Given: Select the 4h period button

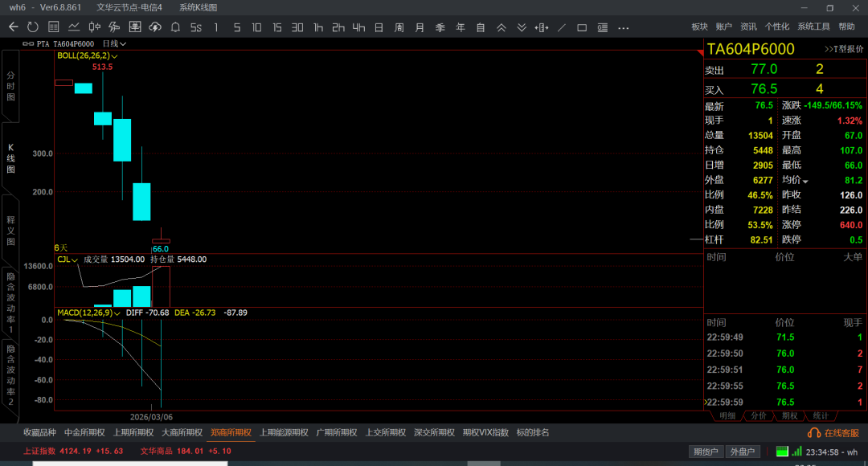Looking at the screenshot, I should (x=358, y=27).
